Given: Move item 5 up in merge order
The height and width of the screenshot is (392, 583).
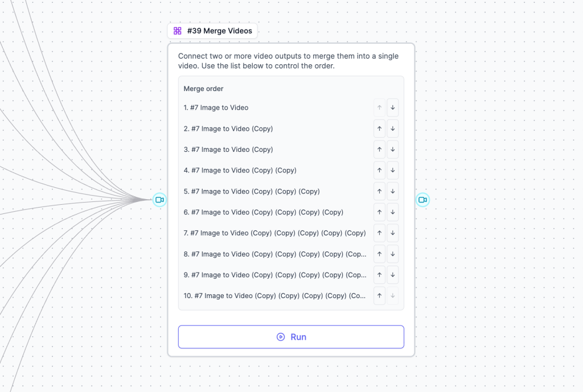Looking at the screenshot, I should (380, 191).
